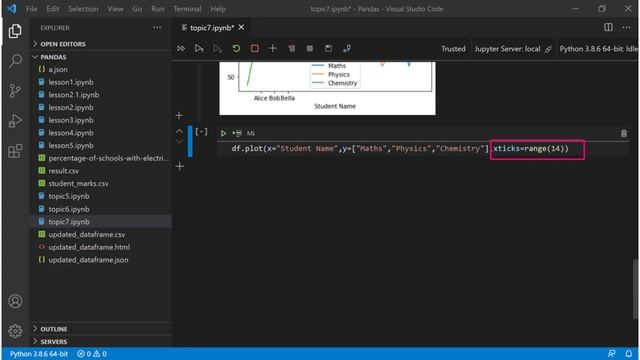
Task: Open the Help menu
Action: [x=218, y=9]
